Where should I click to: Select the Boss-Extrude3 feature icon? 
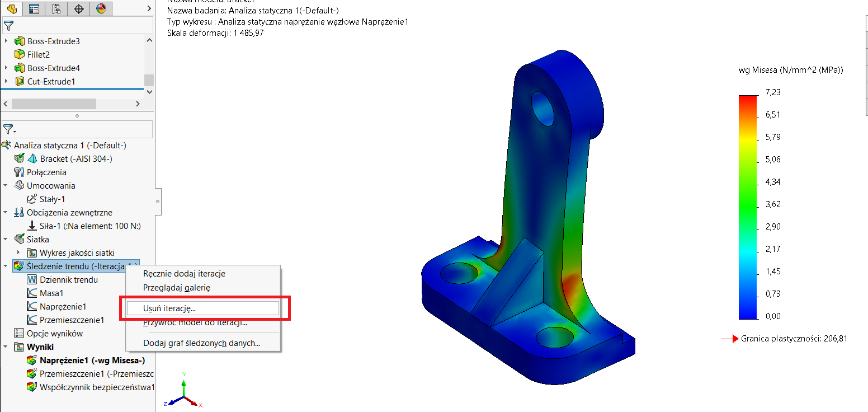[x=19, y=41]
